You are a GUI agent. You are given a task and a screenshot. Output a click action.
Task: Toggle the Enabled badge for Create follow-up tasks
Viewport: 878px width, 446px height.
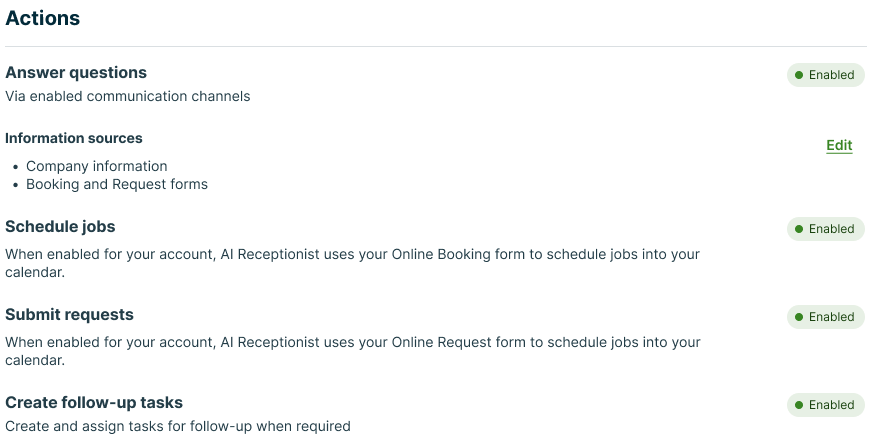(x=826, y=405)
